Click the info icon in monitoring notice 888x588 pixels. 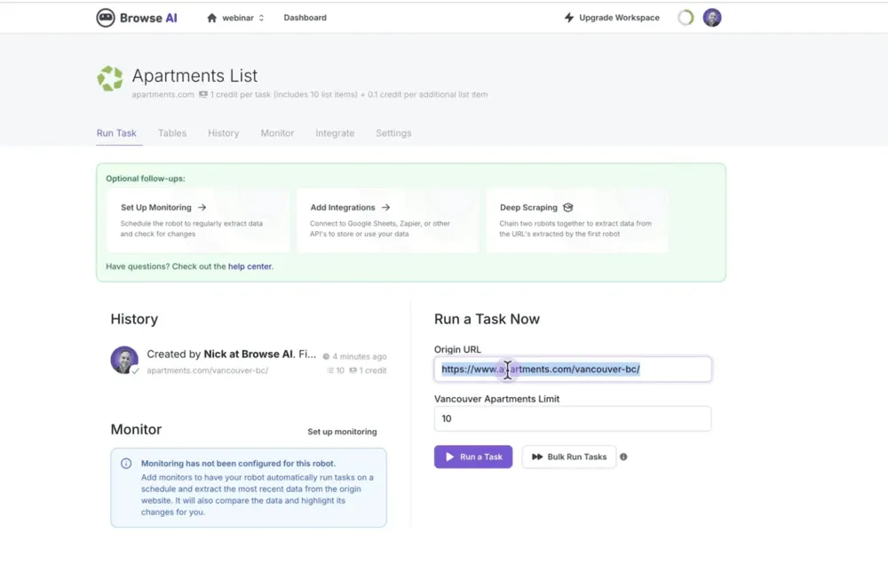(x=126, y=464)
